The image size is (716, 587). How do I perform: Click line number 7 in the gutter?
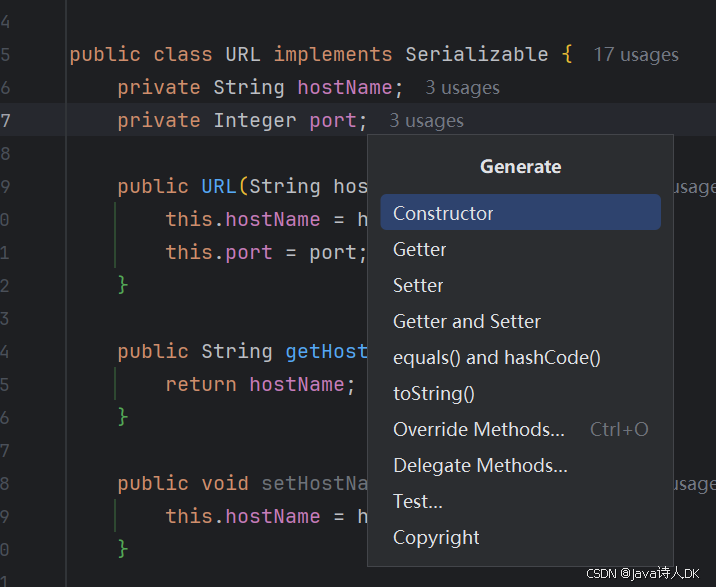5,121
